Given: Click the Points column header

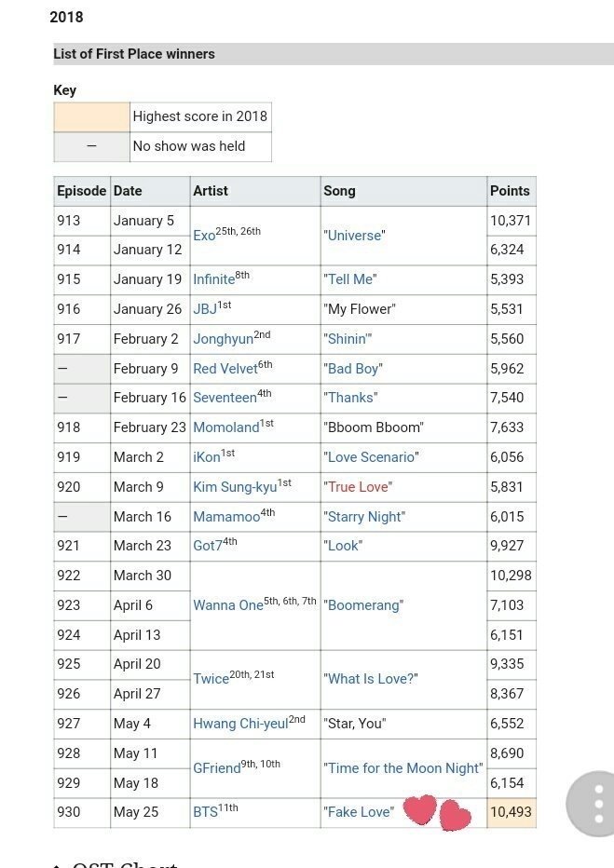Looking at the screenshot, I should point(510,191).
